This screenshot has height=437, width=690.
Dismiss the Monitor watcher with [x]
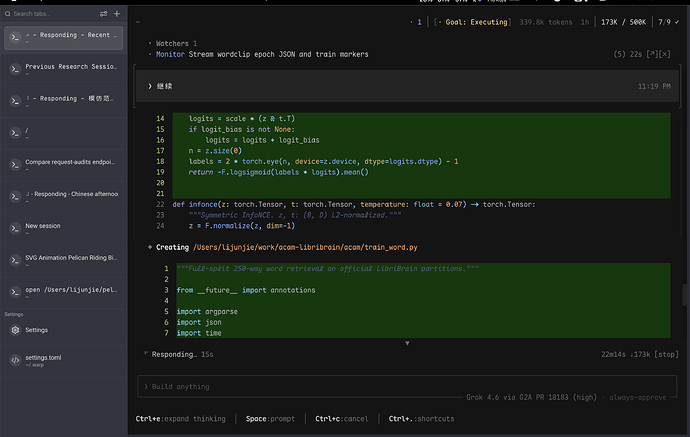click(665, 54)
